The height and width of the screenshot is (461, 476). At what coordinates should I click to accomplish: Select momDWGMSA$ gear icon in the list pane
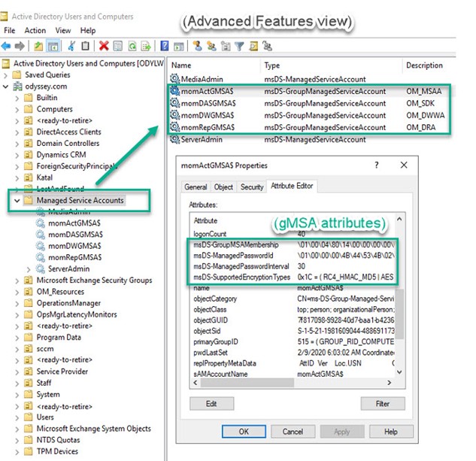[x=175, y=116]
